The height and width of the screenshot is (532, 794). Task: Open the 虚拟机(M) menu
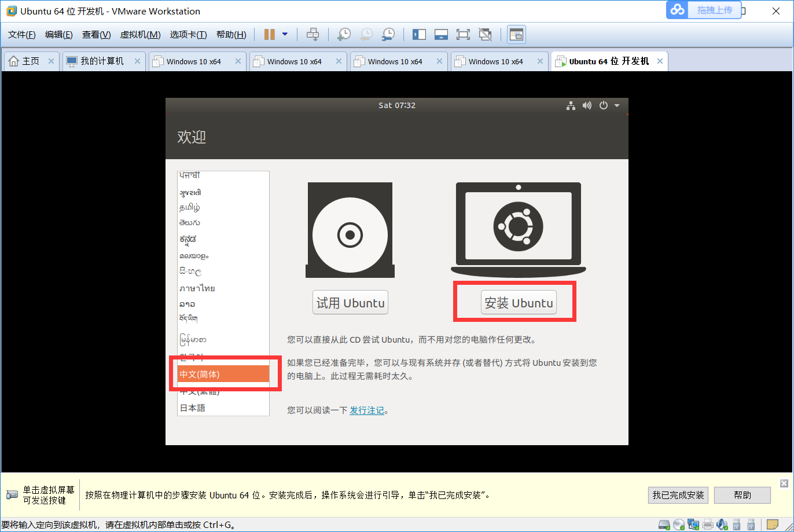point(140,35)
